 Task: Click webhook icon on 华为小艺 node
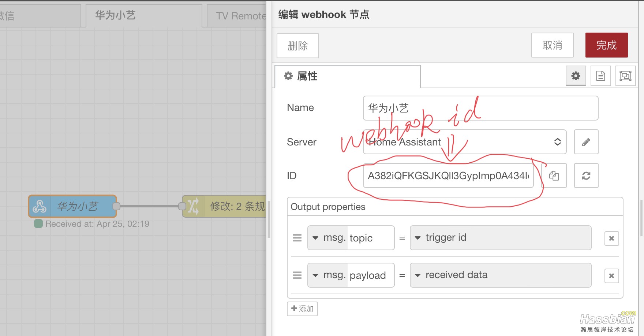tap(40, 206)
